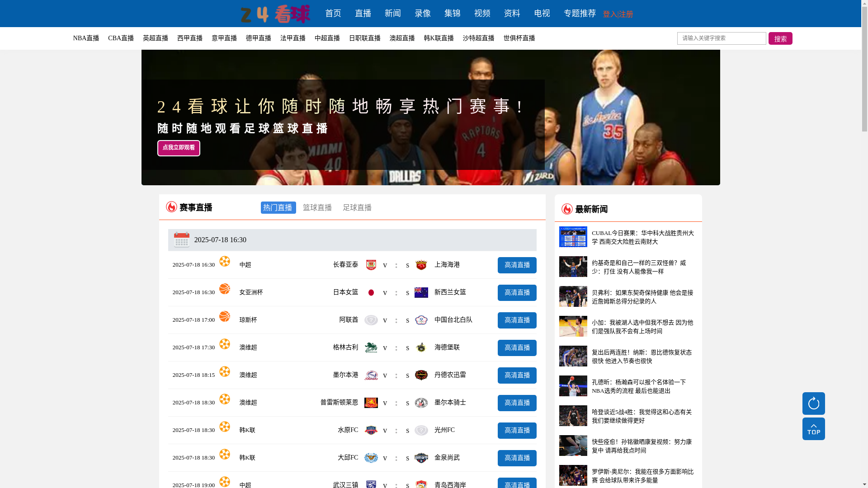
Task: Click 高清直播 for 阿联酋 match
Action: (517, 320)
